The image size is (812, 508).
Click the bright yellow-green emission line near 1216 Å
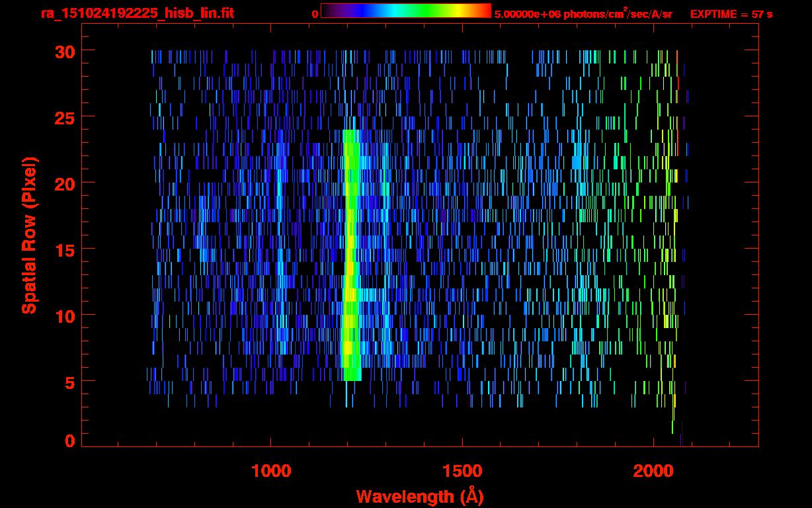352,255
